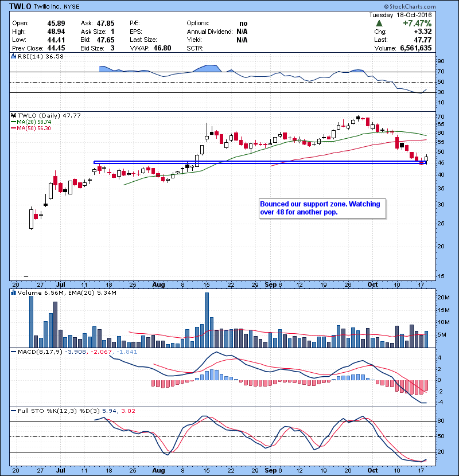
Task: Click the Low value 44.41
Action: pyautogui.click(x=56, y=40)
